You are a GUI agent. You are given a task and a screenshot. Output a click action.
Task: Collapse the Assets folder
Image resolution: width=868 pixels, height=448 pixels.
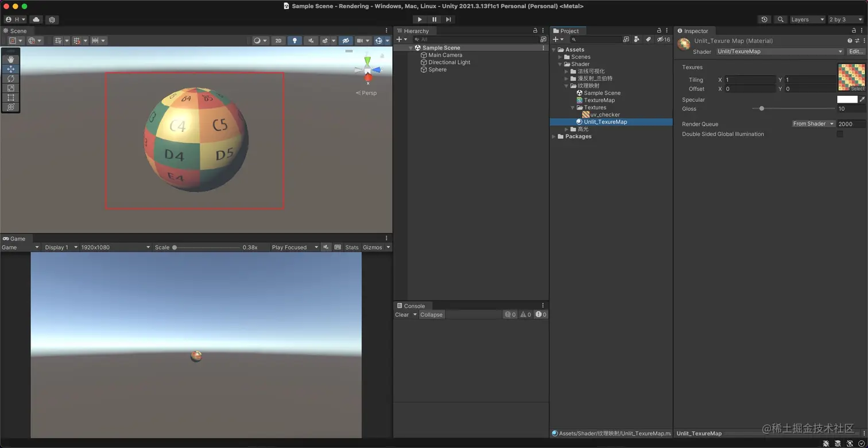tap(554, 50)
